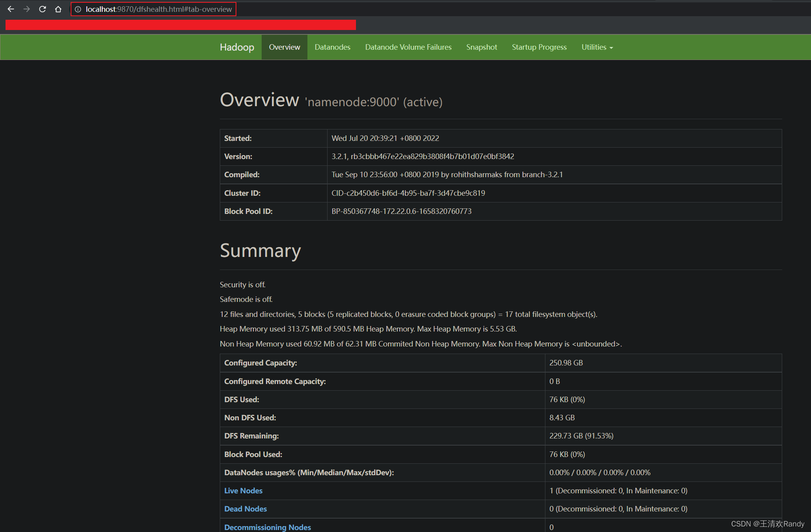
Task: Open the Dead Nodes link
Action: tap(245, 509)
